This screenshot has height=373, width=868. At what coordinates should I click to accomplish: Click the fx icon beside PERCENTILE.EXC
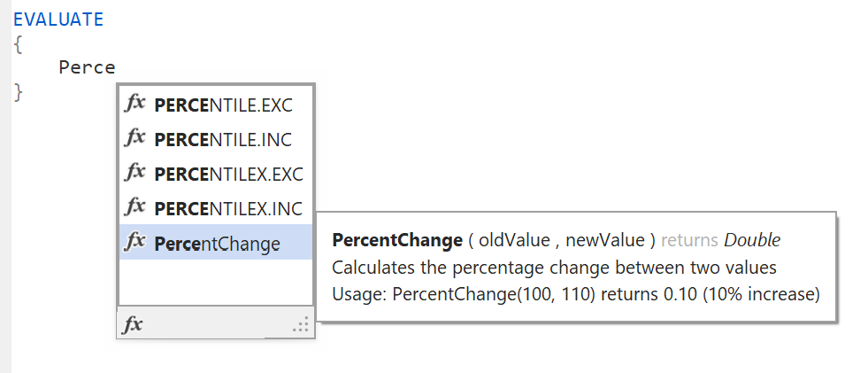tap(134, 104)
